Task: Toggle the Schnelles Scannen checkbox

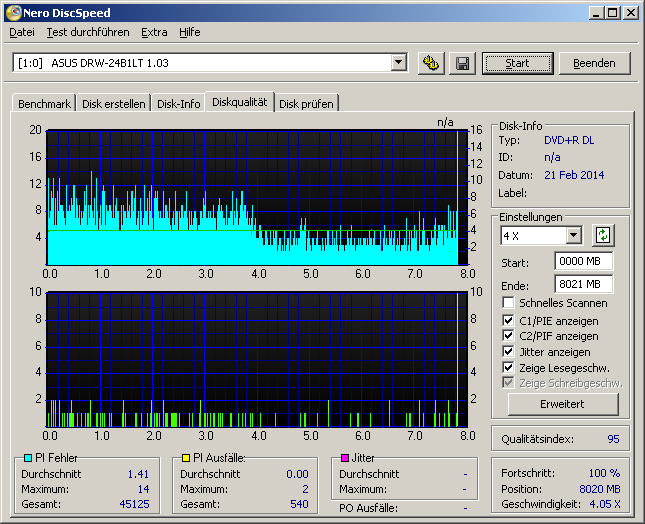Action: [508, 303]
